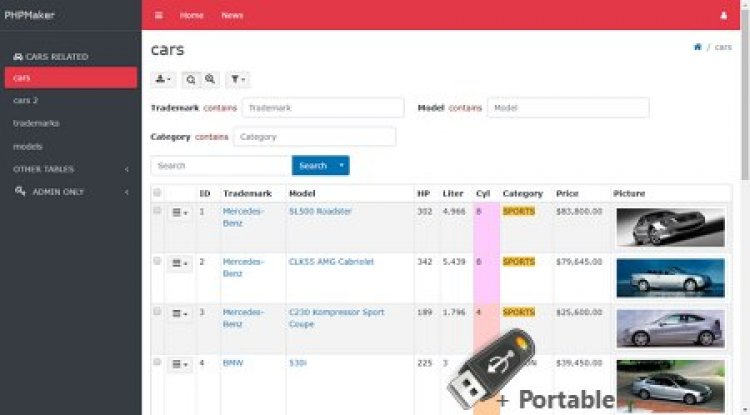
Task: Open the BMW 530i car picture
Action: tap(671, 385)
